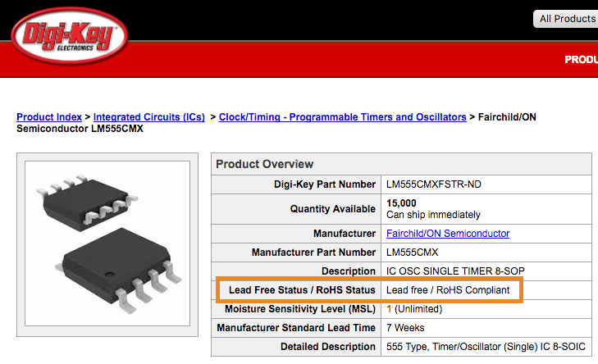
Task: Click the 15,000 quantity available value
Action: tap(401, 202)
